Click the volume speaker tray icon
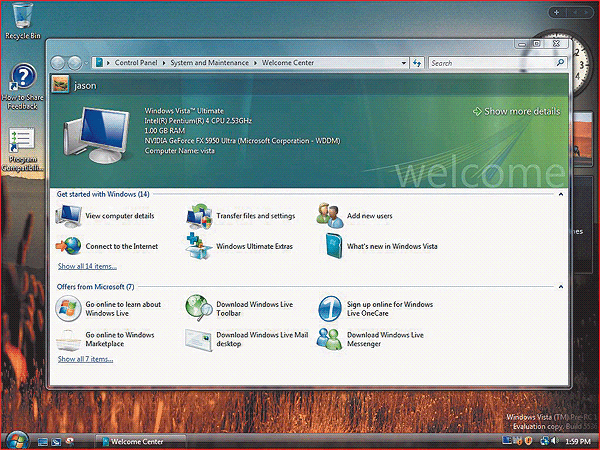 (x=555, y=441)
